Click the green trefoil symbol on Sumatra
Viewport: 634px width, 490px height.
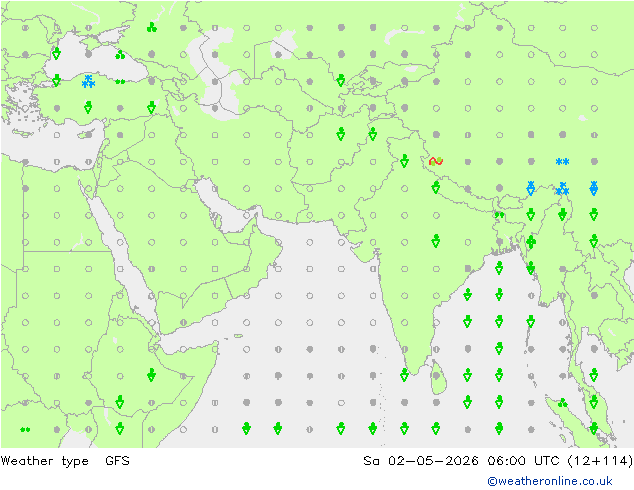pyautogui.click(x=562, y=403)
